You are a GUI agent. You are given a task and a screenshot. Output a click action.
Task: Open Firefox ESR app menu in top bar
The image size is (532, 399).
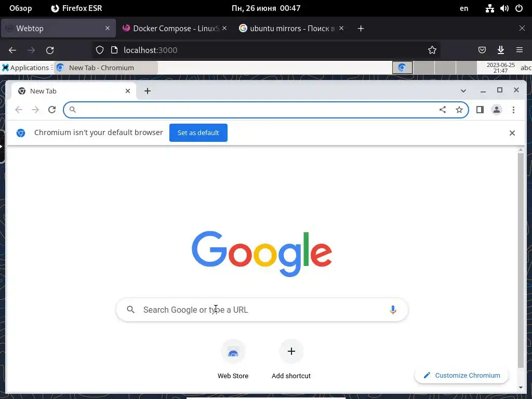click(76, 8)
